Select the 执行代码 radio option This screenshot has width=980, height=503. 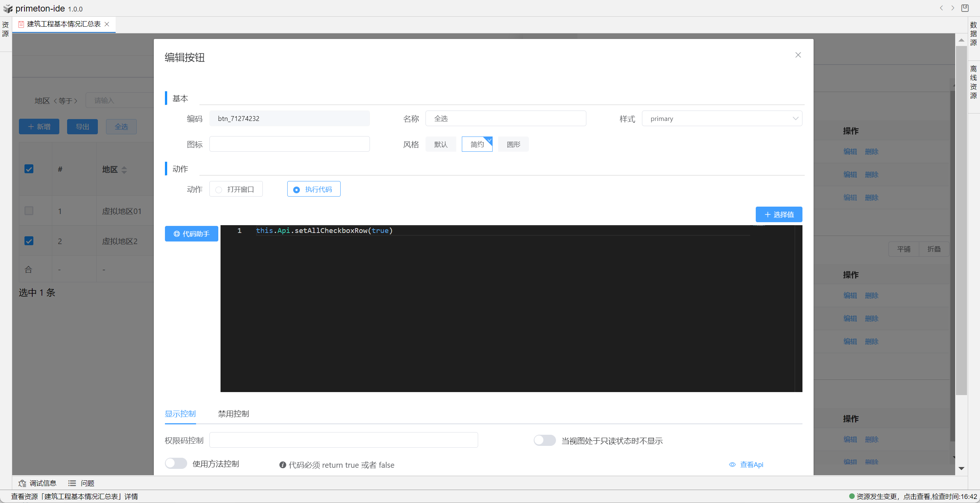click(x=314, y=189)
